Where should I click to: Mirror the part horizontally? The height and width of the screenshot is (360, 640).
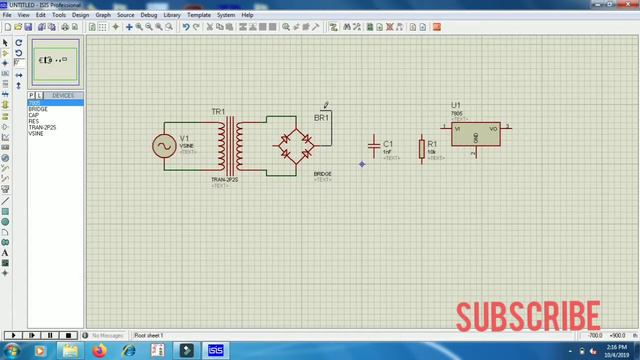coord(19,75)
